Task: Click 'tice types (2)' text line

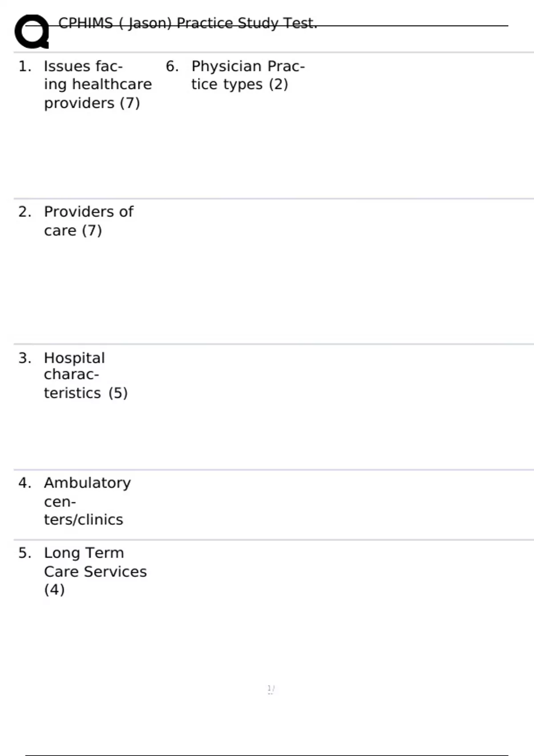Action: click(x=239, y=84)
